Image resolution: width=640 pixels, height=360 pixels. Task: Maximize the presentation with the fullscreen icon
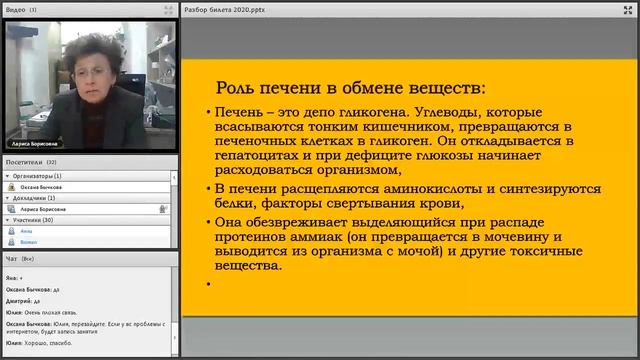628,10
